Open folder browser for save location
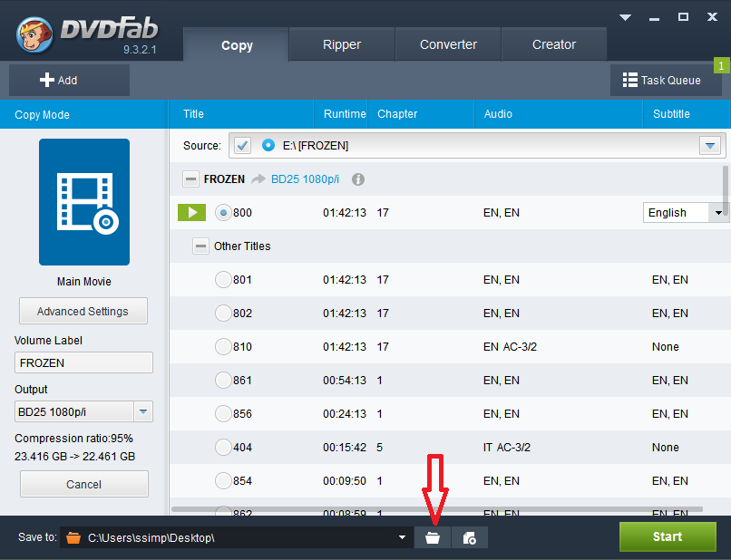Image resolution: width=731 pixels, height=560 pixels. coord(433,537)
